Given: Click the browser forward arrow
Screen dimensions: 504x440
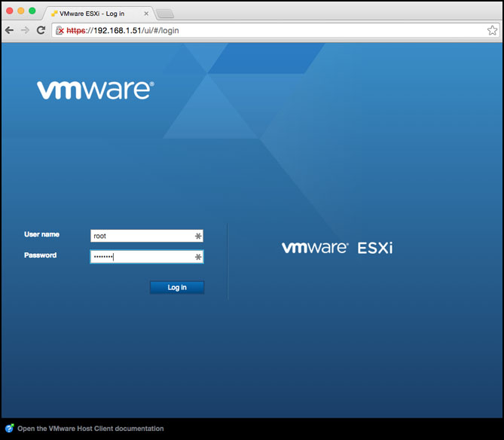Looking at the screenshot, I should 25,31.
